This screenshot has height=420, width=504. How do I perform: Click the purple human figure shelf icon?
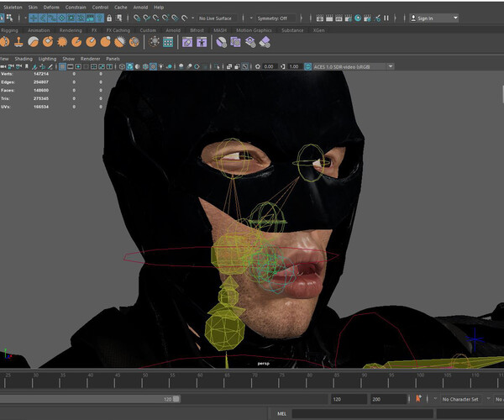point(202,42)
